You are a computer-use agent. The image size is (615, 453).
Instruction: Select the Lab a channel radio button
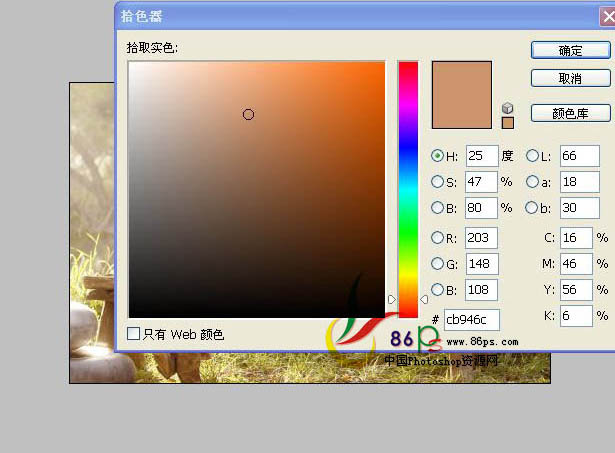pyautogui.click(x=531, y=182)
